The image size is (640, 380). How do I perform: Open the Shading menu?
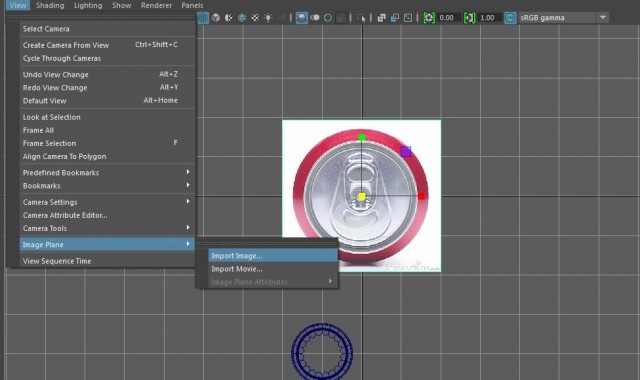(x=50, y=5)
